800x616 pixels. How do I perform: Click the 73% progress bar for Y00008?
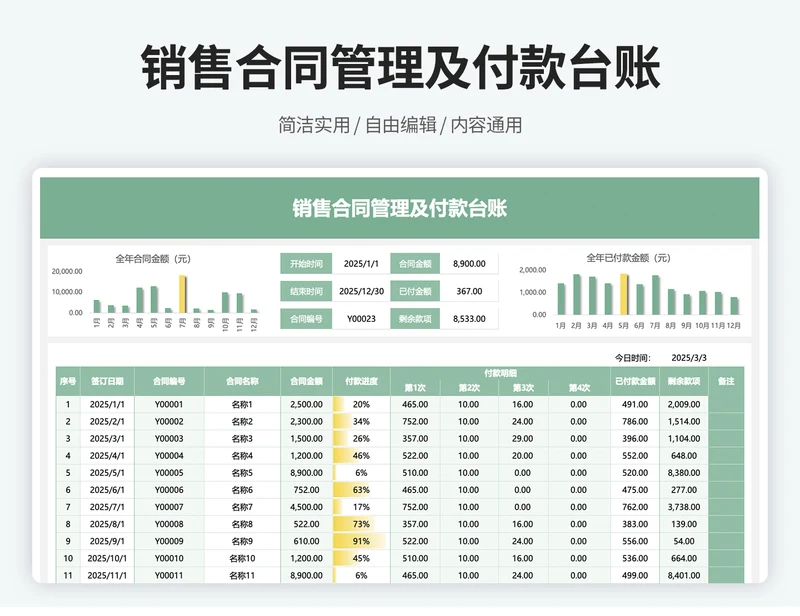361,524
